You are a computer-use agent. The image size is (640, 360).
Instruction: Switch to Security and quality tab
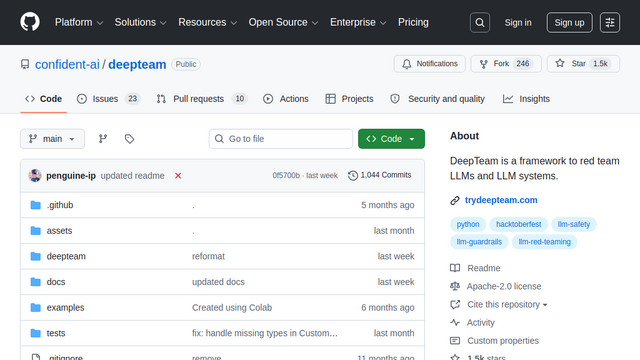(x=438, y=99)
